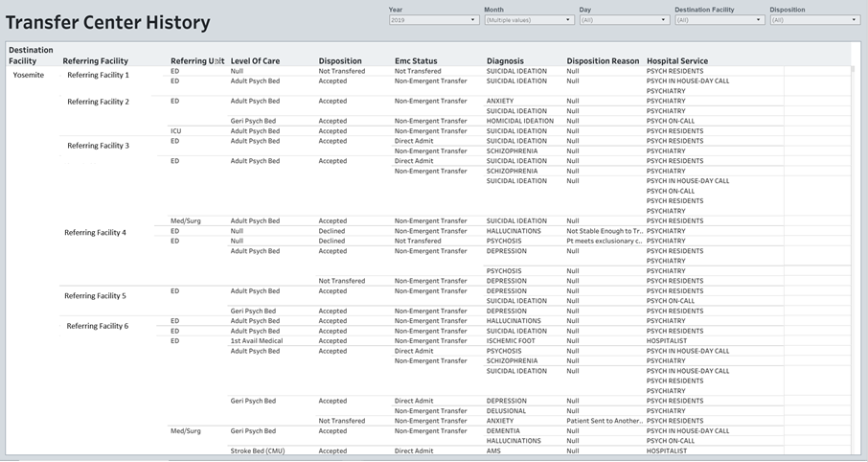Click Accepted in the ISCHEMIC FOOT row

click(x=332, y=340)
